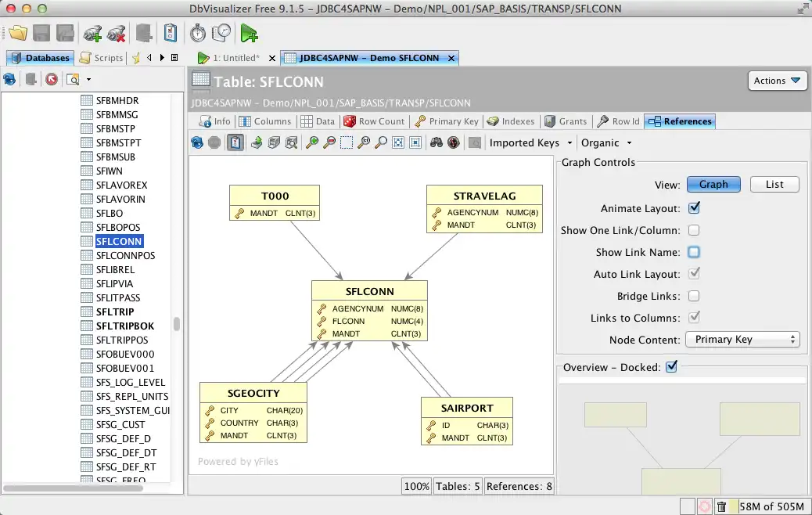Uncheck the Overview Docked checkbox
Viewport: 812px width, 515px height.
(671, 367)
